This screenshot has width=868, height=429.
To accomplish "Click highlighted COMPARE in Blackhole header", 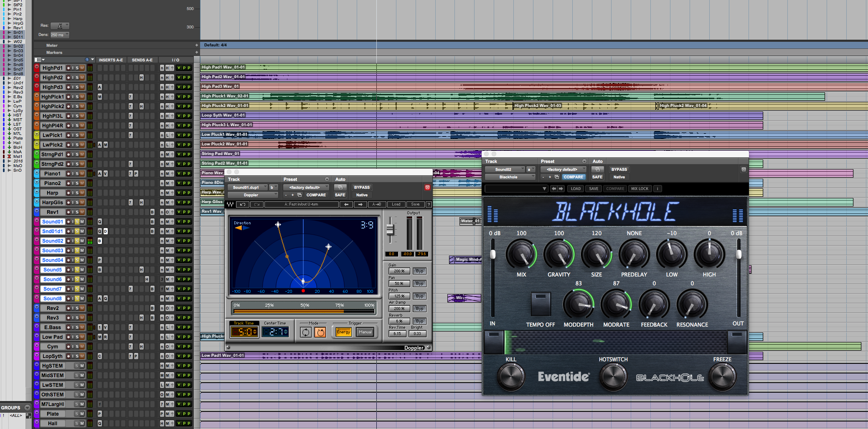I will pyautogui.click(x=573, y=177).
